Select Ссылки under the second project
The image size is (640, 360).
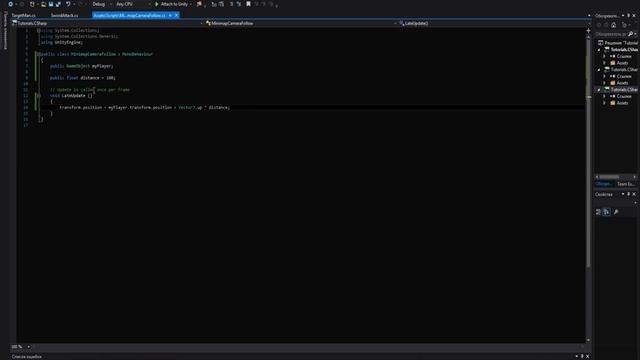click(624, 76)
